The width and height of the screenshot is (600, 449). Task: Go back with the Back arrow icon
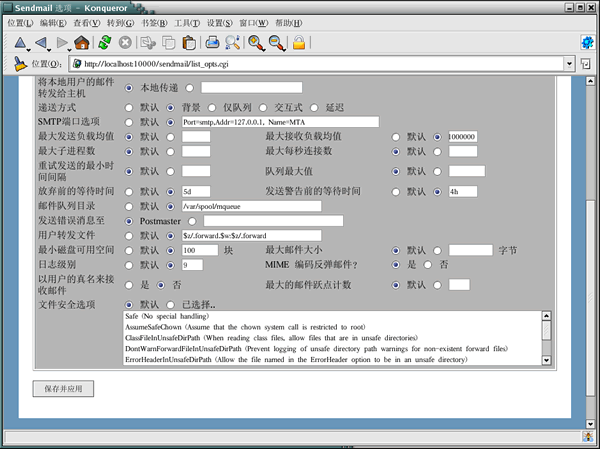[x=41, y=42]
